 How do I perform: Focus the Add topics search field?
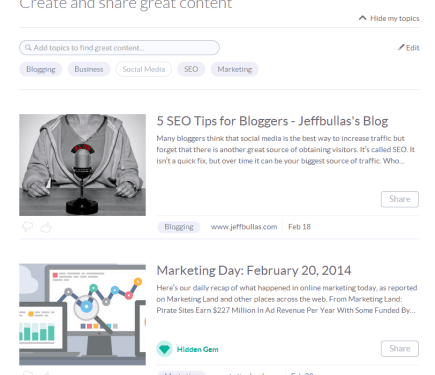119,48
